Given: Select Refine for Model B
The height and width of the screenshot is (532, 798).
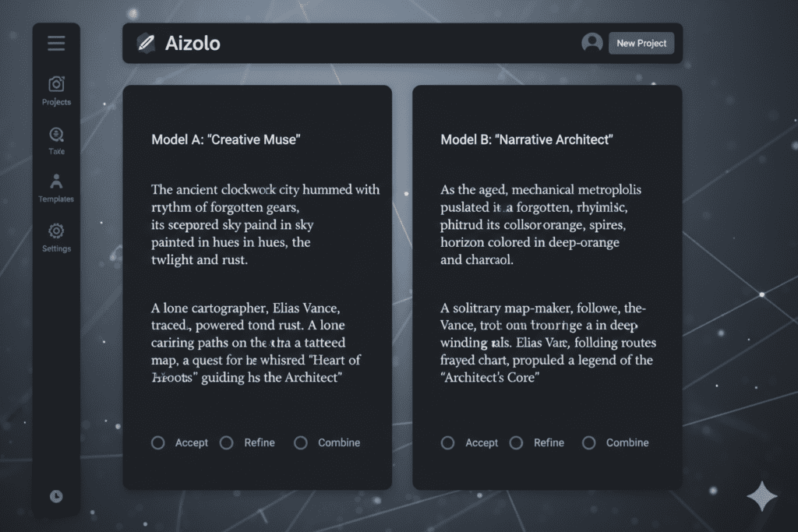Looking at the screenshot, I should (516, 442).
